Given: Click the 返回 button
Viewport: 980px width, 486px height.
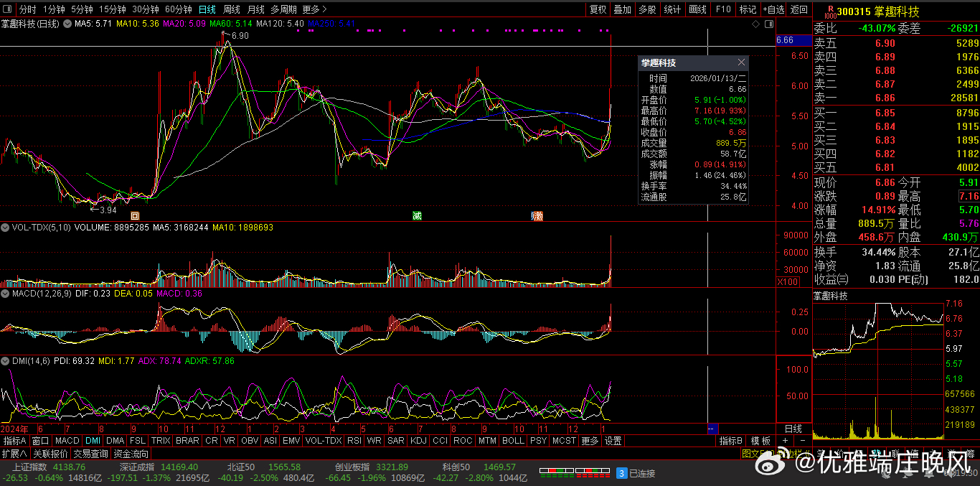Looking at the screenshot, I should click(798, 9).
